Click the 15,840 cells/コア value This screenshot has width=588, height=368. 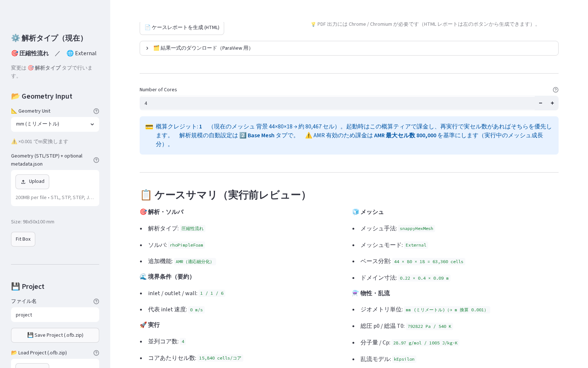(x=220, y=358)
